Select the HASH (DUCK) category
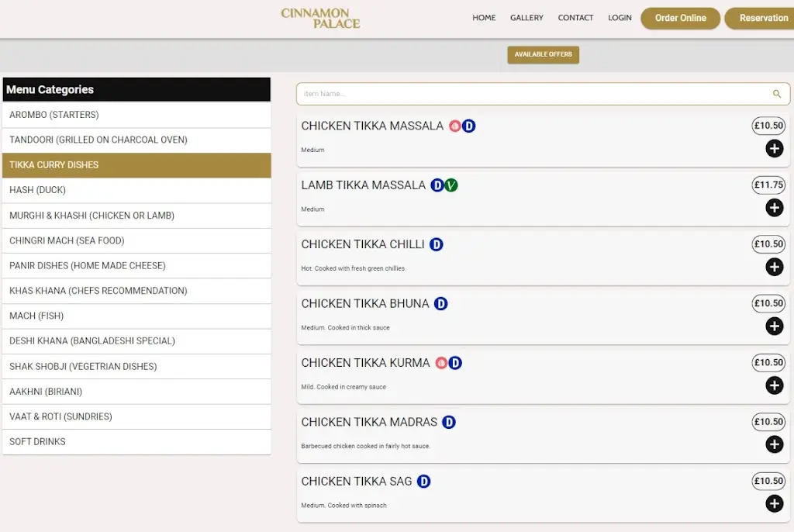The width and height of the screenshot is (794, 532). click(x=136, y=190)
